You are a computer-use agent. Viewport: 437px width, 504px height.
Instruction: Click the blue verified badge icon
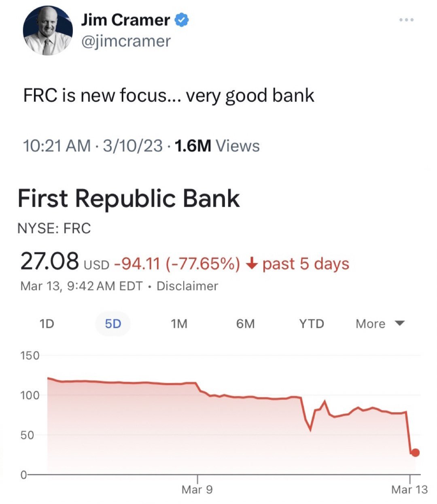pos(182,20)
